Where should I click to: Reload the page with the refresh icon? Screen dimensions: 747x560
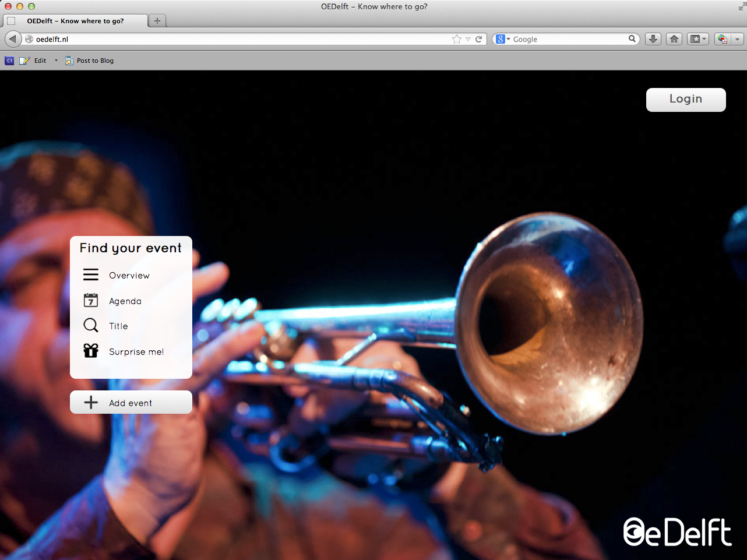[x=478, y=39]
